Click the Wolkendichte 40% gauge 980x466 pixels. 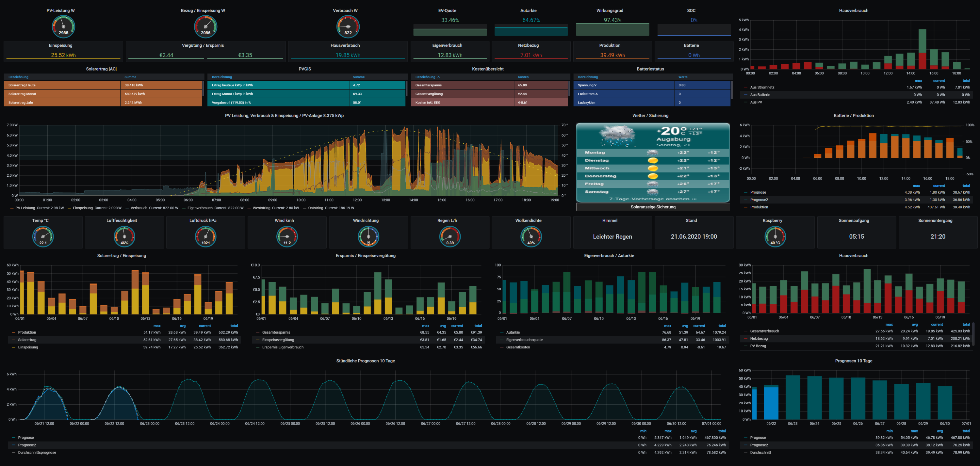tap(531, 236)
